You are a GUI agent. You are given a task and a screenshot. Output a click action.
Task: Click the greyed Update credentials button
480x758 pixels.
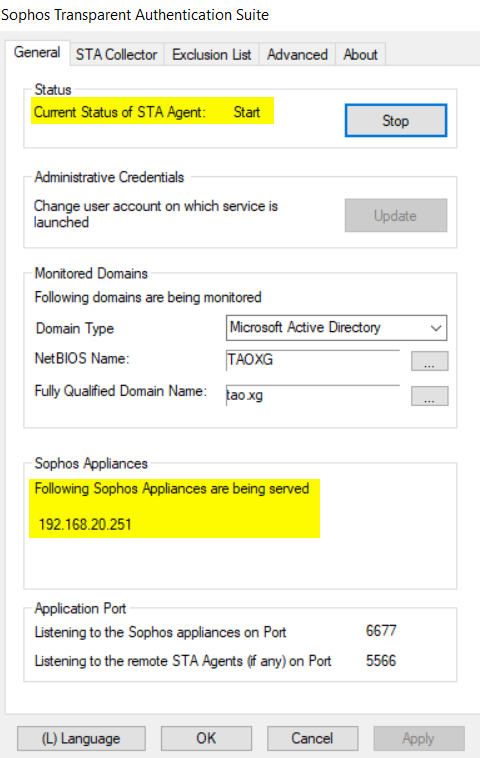(x=396, y=216)
